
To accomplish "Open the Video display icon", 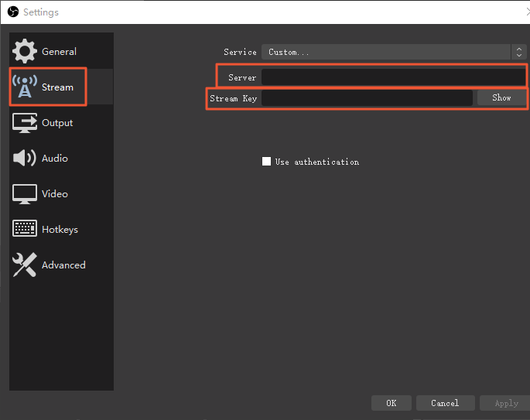I will pos(25,194).
